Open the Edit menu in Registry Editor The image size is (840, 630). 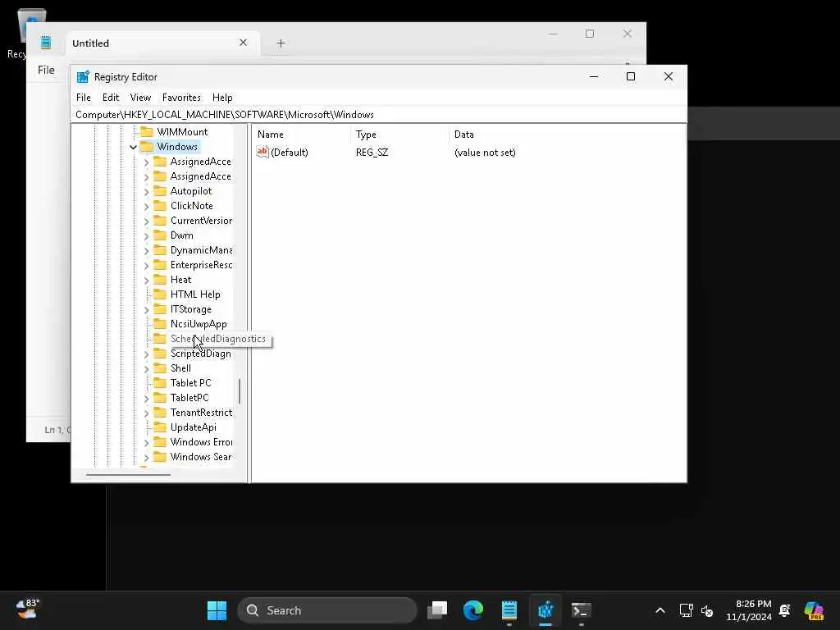tap(111, 98)
